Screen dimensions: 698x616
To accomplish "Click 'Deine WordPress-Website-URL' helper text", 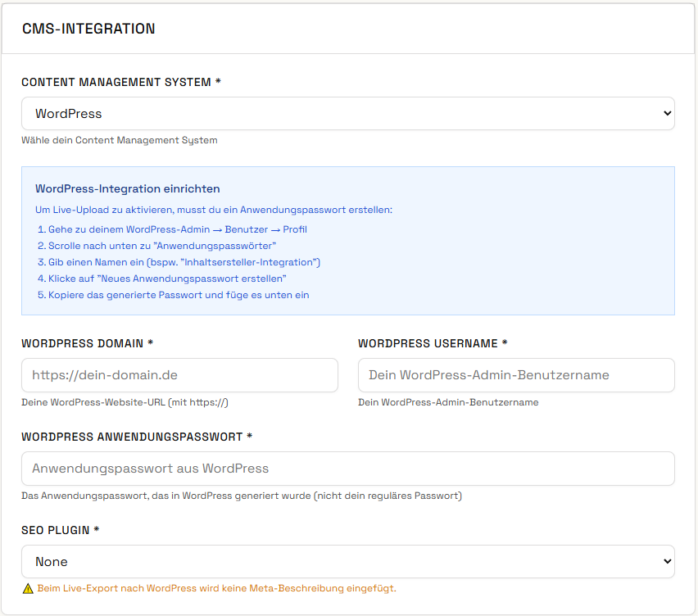I will [125, 402].
